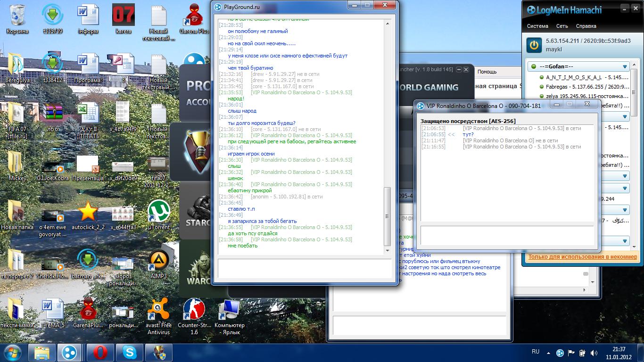
Task: Open the Справка menu in Hamachi
Action: 586,26
